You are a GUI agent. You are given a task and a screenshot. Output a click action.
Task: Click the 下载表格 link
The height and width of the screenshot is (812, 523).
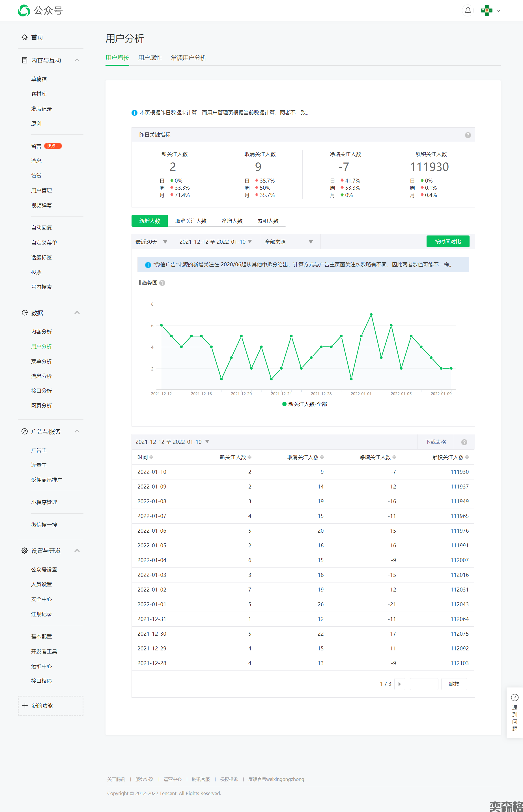click(435, 442)
